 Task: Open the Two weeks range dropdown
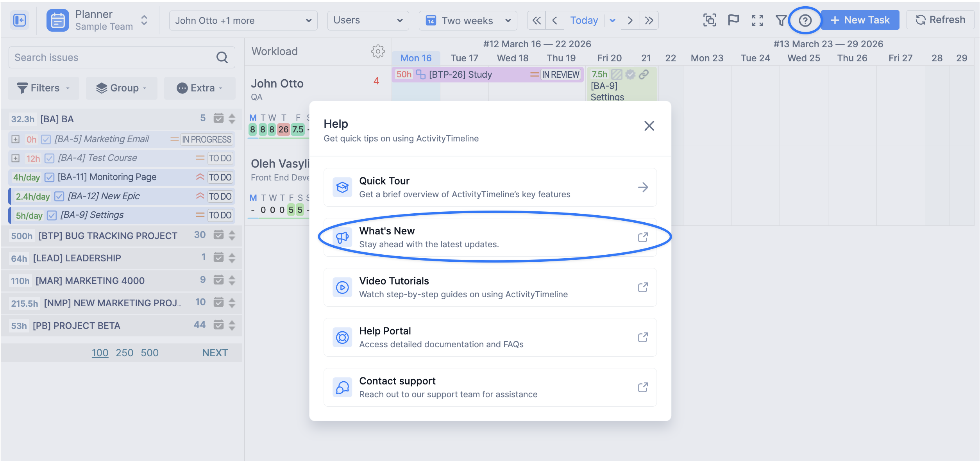point(468,20)
